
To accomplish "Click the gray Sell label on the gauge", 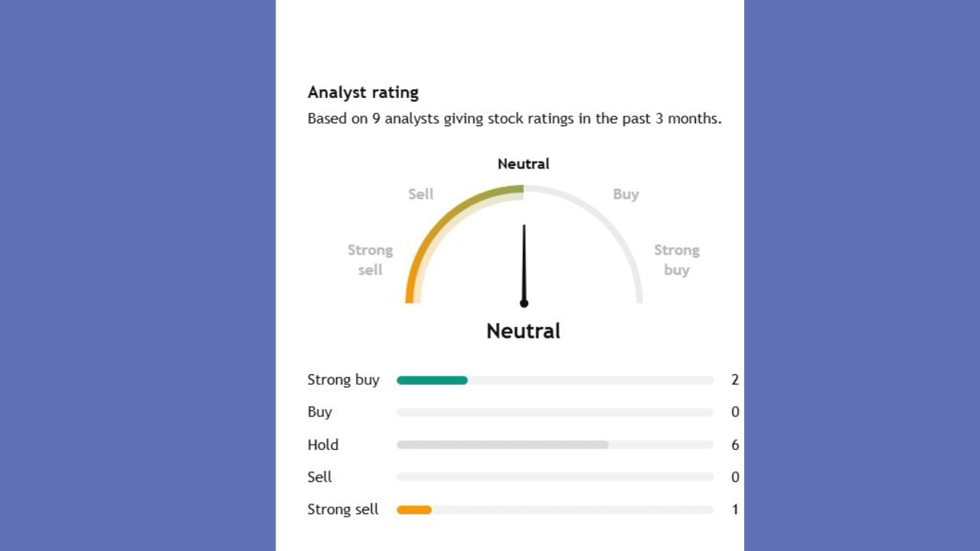I will click(421, 194).
